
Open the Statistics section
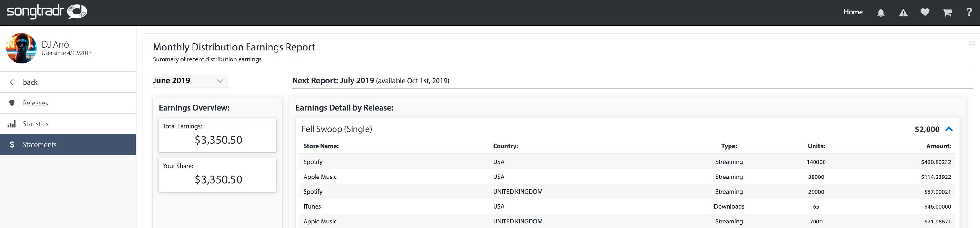68,124
